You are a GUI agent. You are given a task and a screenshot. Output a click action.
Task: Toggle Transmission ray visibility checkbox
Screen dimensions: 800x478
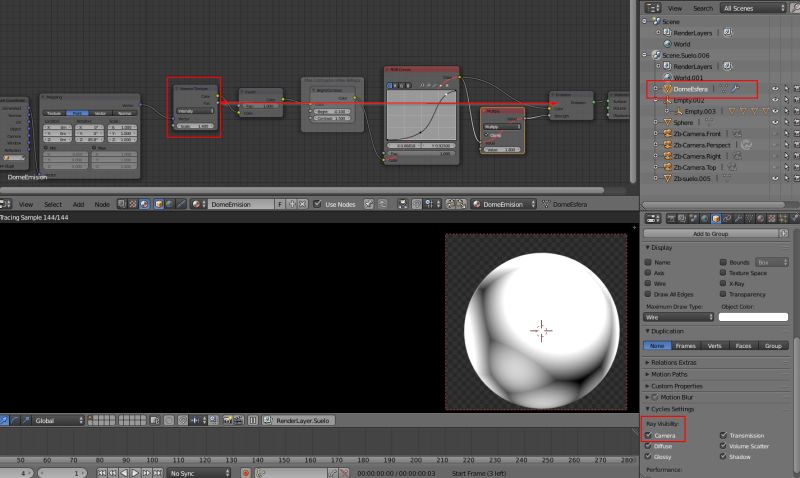pos(723,435)
